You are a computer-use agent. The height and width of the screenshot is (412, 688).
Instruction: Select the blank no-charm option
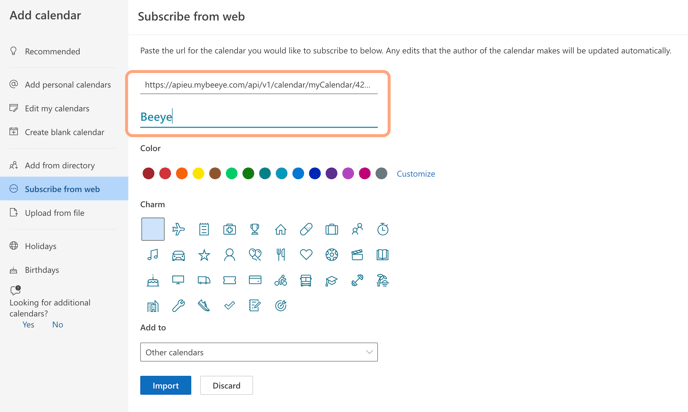153,229
